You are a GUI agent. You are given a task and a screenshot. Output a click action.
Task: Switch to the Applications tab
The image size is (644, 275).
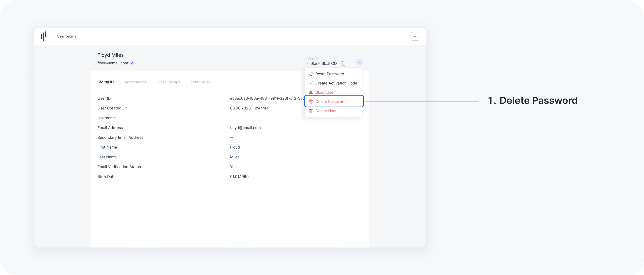point(136,82)
